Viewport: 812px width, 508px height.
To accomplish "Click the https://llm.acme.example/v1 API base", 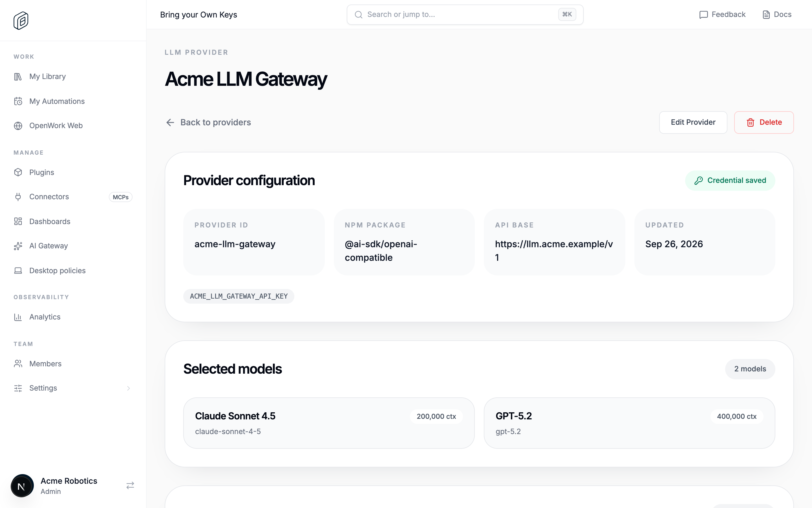I will click(x=554, y=251).
